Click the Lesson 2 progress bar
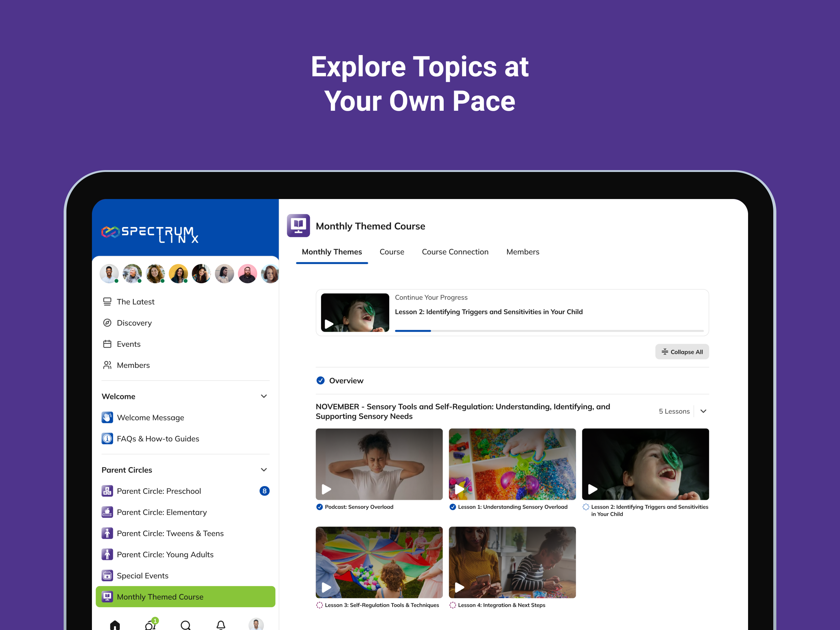 (549, 331)
